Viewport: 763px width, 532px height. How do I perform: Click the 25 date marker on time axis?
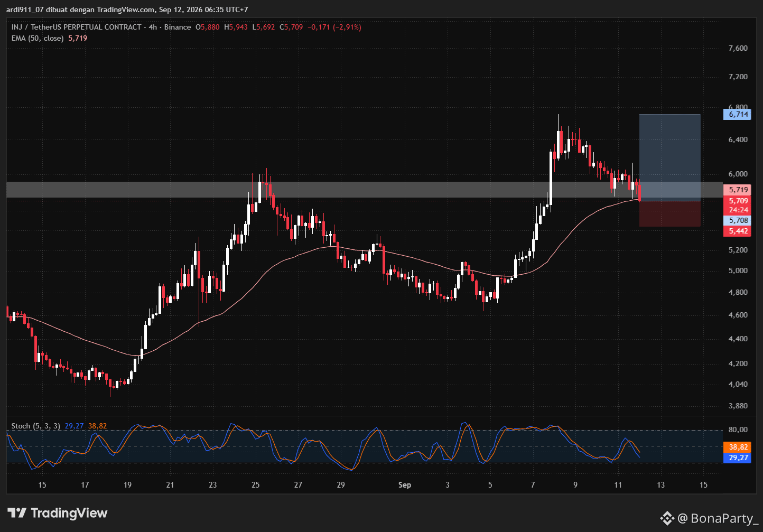[x=256, y=485]
